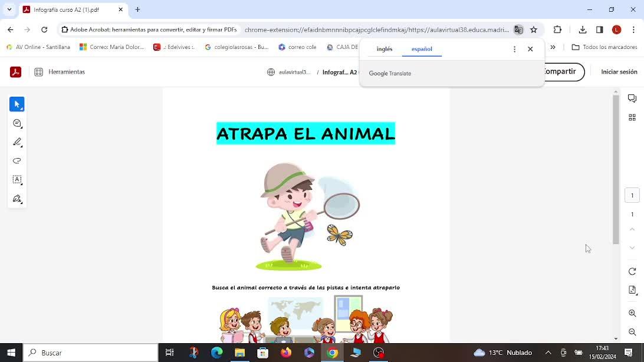Select the highlight pen tool
644x362 pixels.
[x=17, y=142]
